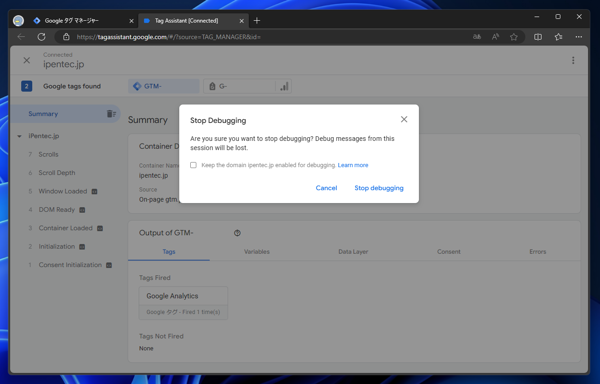
Task: Click the badge icon beside Initialization
Action: click(82, 247)
